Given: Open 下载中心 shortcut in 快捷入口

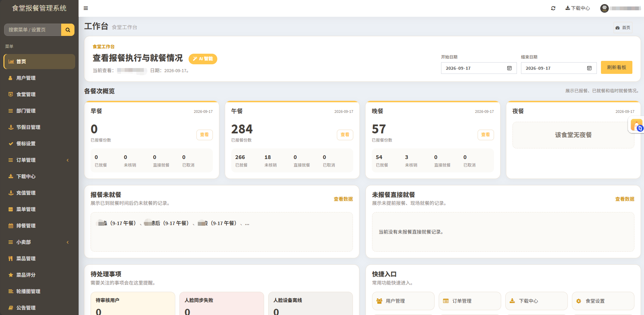Looking at the screenshot, I should tap(536, 301).
